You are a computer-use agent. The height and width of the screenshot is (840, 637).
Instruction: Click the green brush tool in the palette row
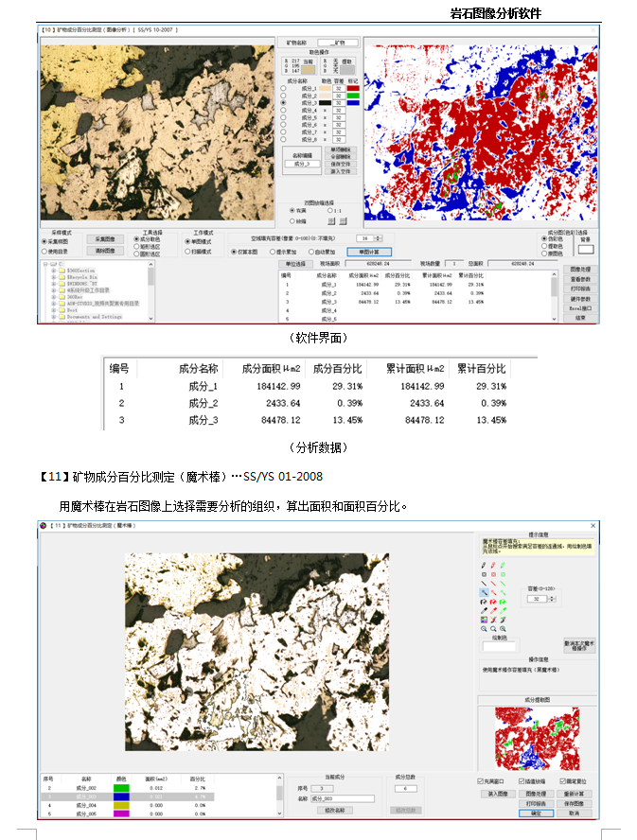click(503, 620)
